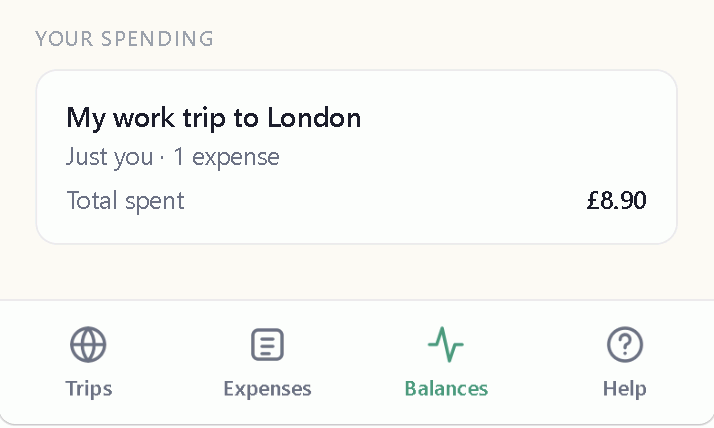Select the Balances pulse icon

[x=446, y=345]
